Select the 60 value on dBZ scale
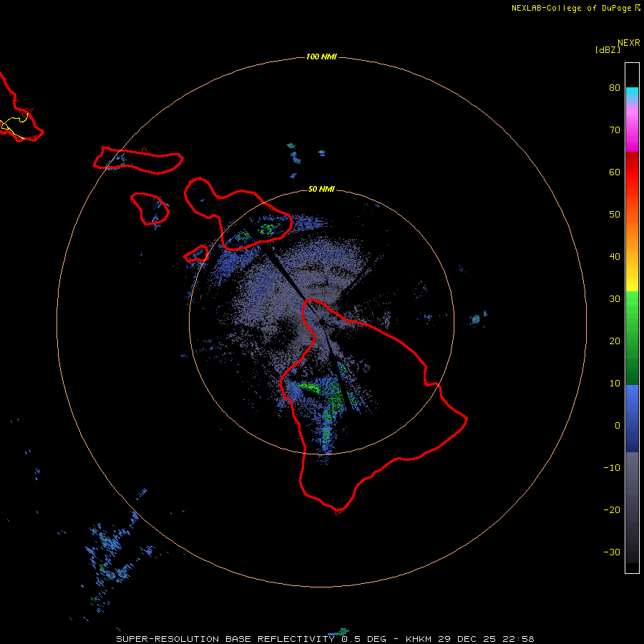 pos(615,172)
